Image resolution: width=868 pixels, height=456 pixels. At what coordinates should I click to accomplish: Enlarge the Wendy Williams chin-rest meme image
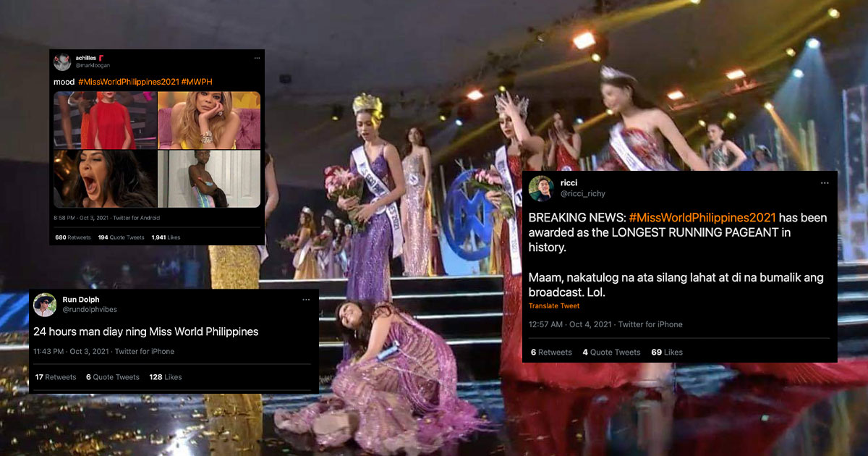click(x=209, y=119)
